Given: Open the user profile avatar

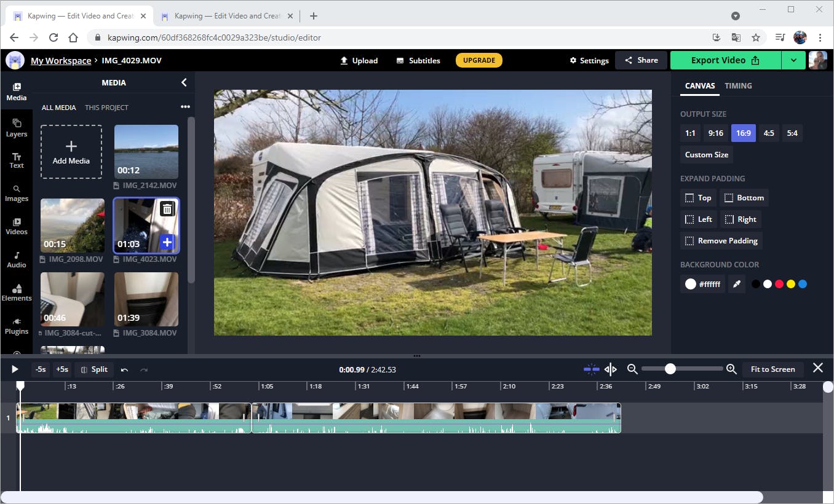Looking at the screenshot, I should click(x=817, y=60).
